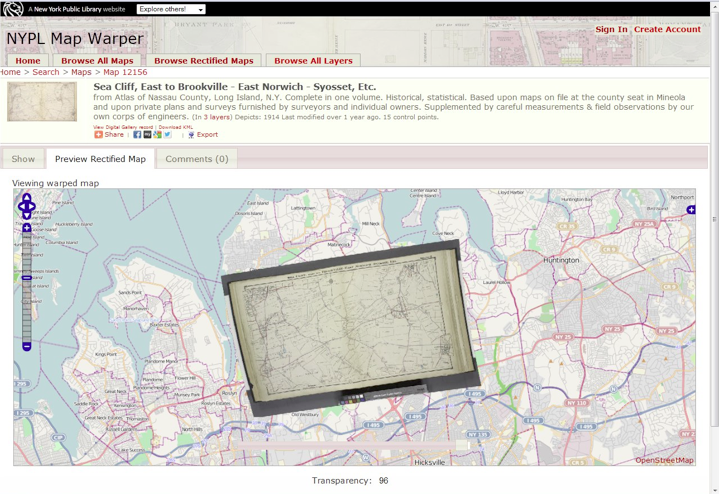
Task: Go to the Home tab
Action: point(28,61)
